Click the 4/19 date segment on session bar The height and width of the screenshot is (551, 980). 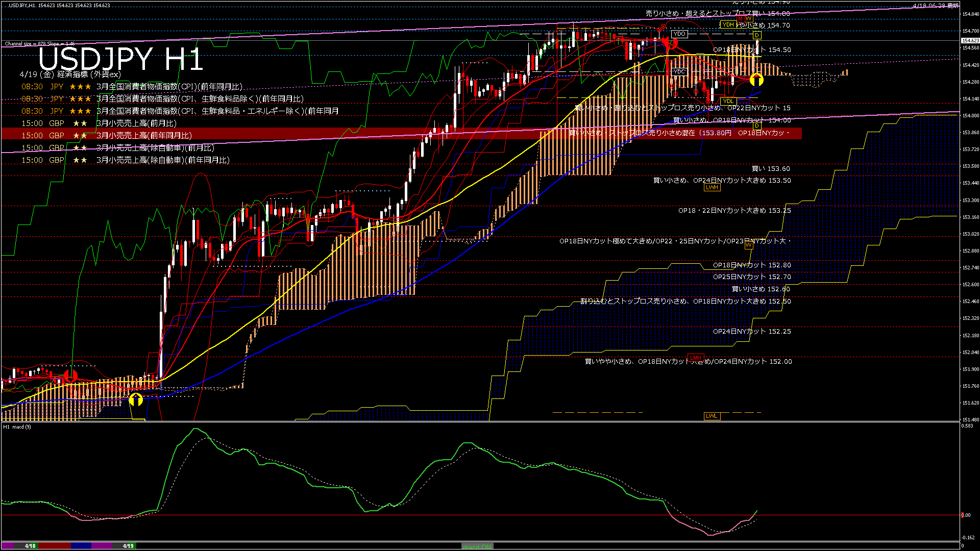tap(128, 546)
